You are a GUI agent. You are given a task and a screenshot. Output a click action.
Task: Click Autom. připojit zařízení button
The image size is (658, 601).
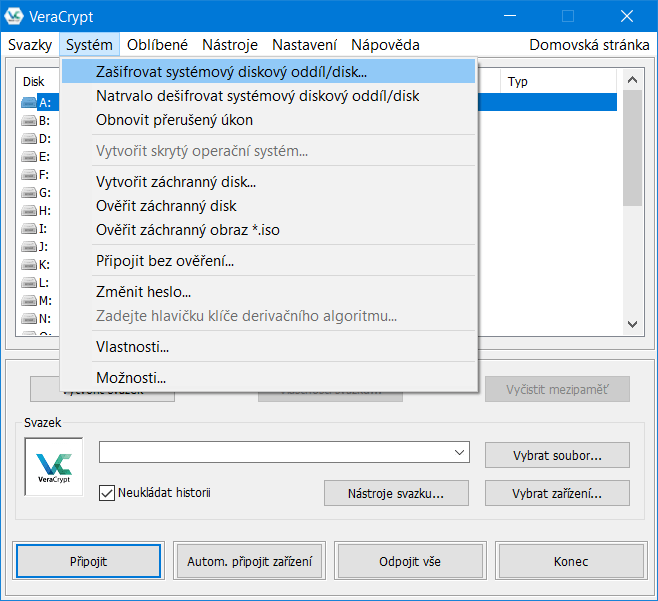coord(249,561)
